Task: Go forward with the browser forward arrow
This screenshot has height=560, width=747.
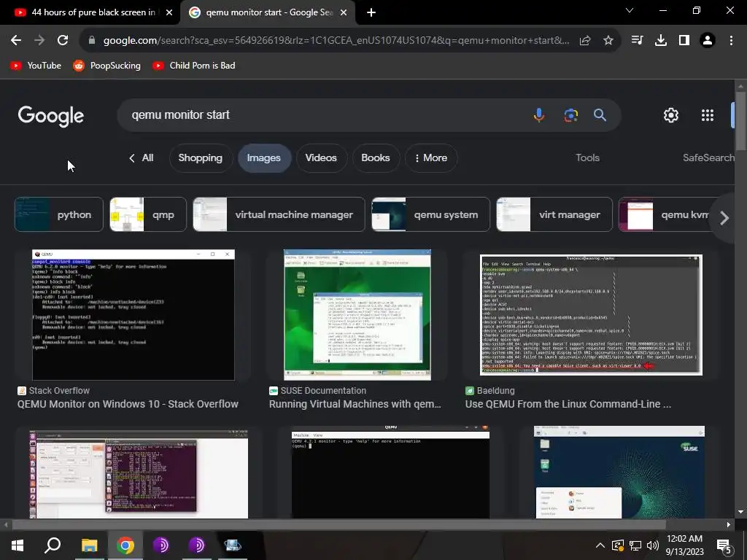Action: pyautogui.click(x=39, y=41)
